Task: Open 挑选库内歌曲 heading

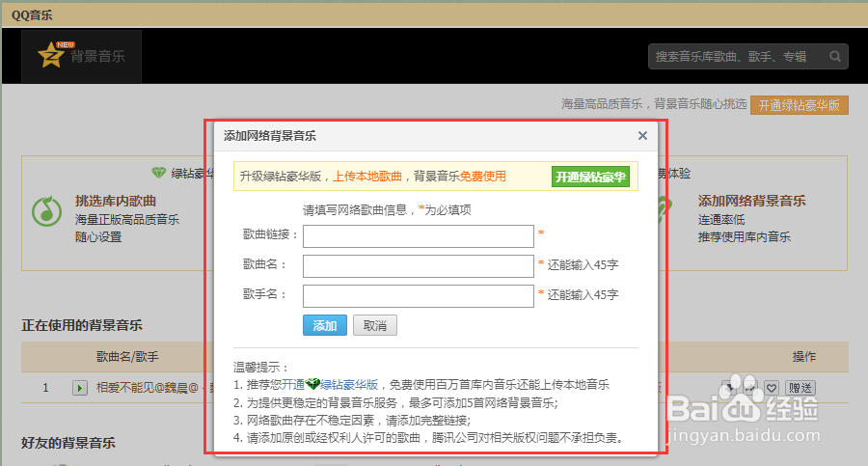Action: coord(116,201)
